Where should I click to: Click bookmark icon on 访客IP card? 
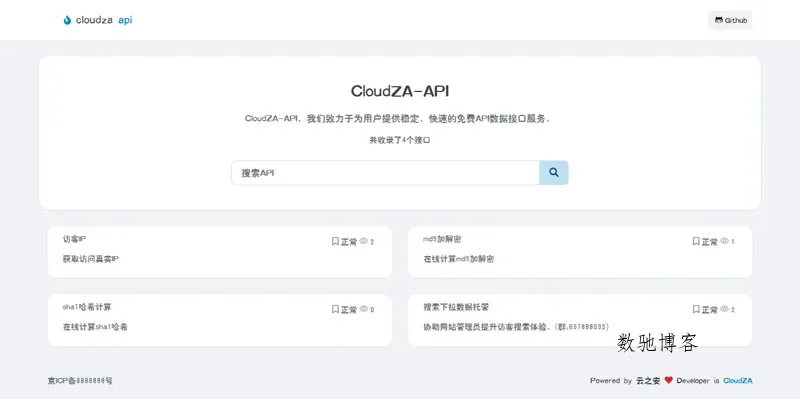[x=335, y=241]
